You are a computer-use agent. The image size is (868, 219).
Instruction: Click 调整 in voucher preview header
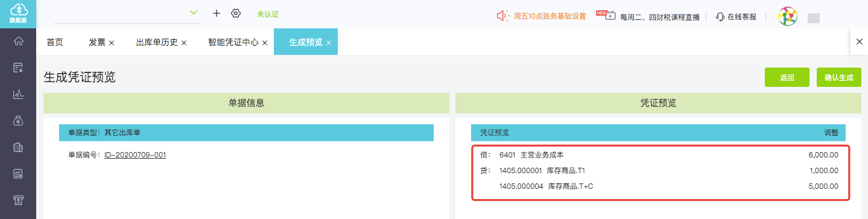point(831,132)
